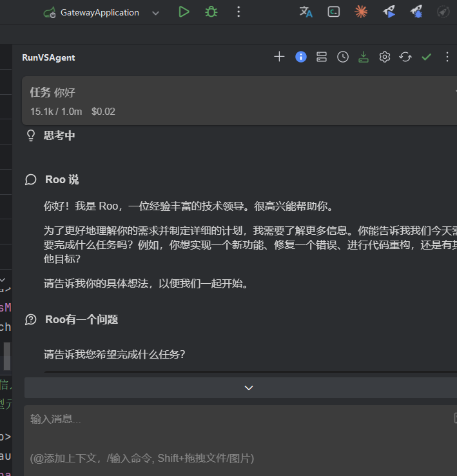Click the green download/install icon

[x=364, y=57]
